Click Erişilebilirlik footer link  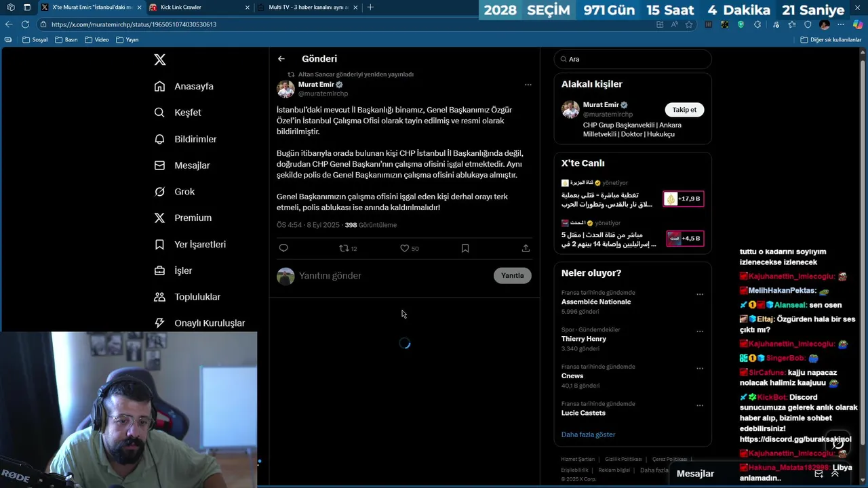(x=574, y=470)
